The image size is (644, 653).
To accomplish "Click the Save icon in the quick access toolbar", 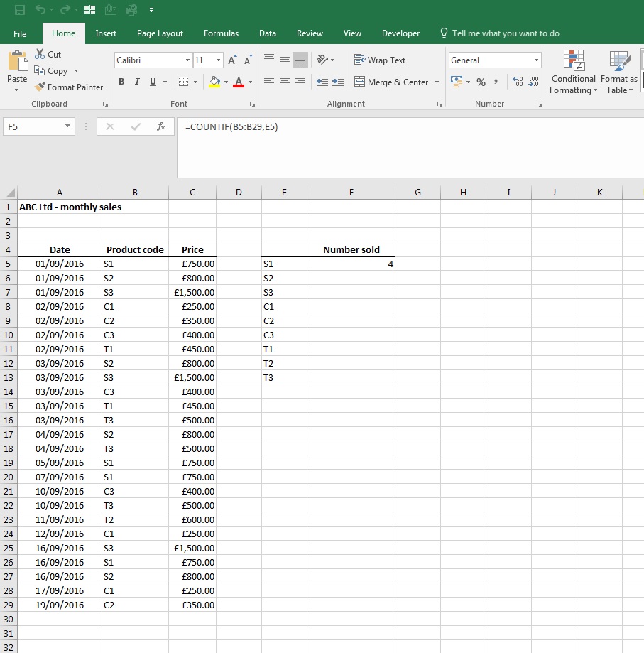I will tap(20, 9).
